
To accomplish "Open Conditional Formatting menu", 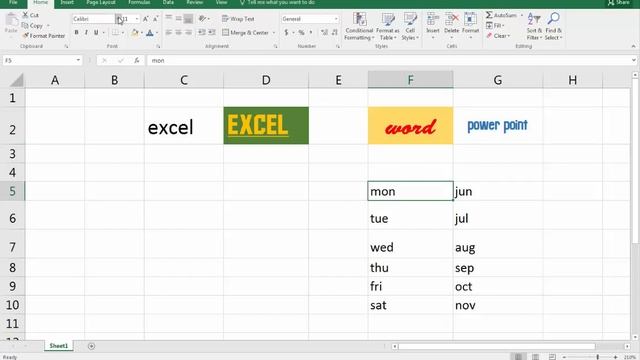I will point(359,26).
